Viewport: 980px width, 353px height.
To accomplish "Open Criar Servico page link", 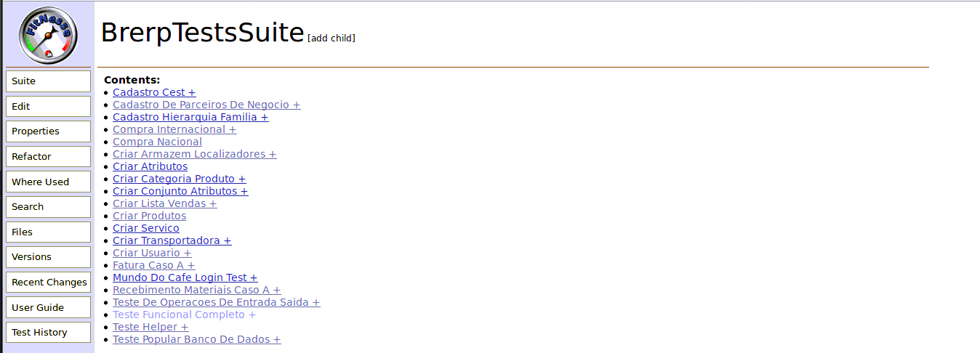I will [x=145, y=228].
